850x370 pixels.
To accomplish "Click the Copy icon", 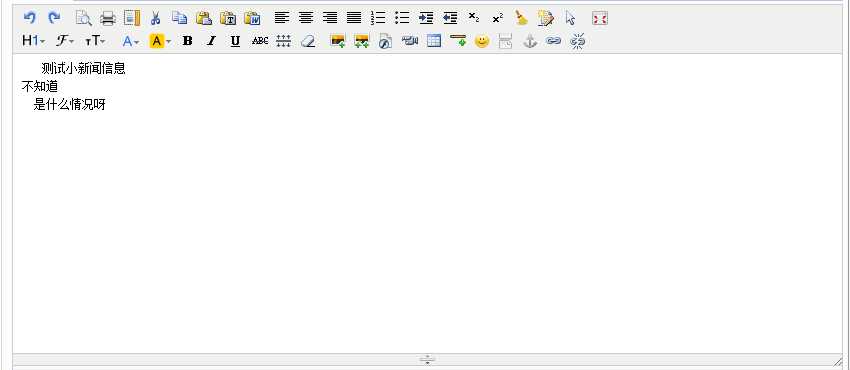I will point(179,18).
